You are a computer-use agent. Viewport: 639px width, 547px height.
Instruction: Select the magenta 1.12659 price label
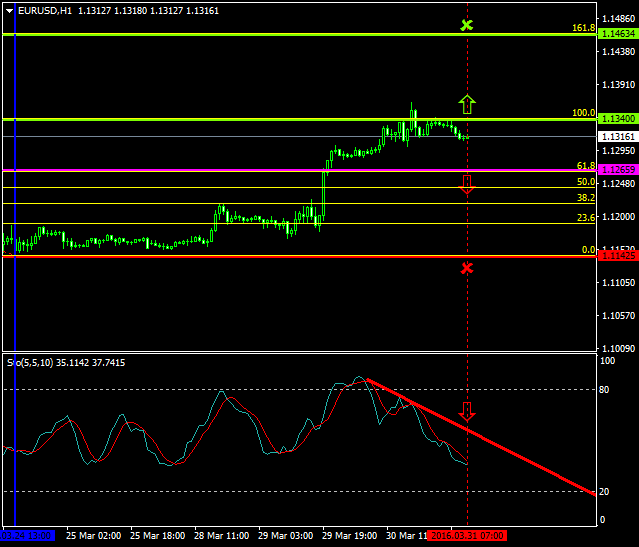point(616,170)
